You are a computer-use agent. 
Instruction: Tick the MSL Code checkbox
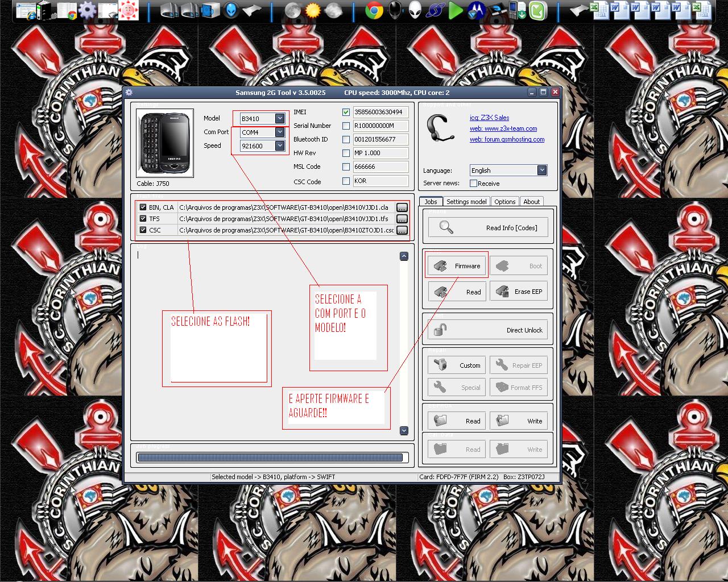(346, 167)
